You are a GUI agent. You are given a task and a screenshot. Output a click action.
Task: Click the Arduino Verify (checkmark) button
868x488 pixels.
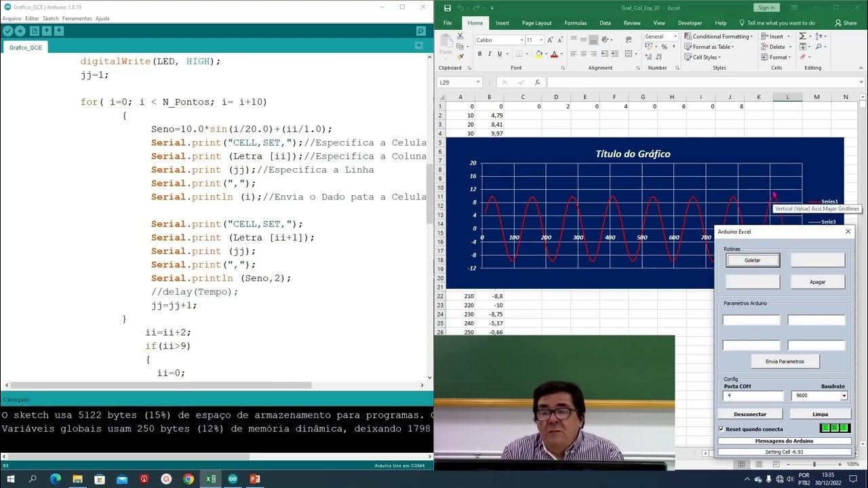point(7,31)
